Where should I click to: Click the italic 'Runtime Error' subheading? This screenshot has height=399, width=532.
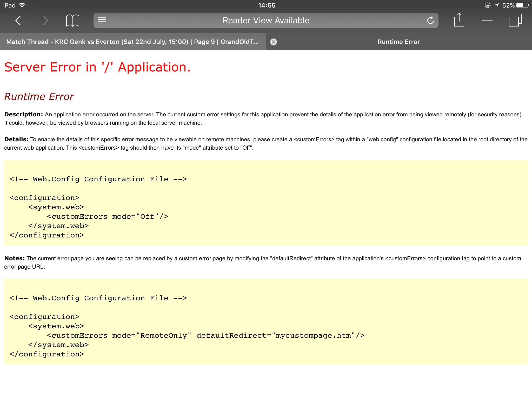[39, 97]
